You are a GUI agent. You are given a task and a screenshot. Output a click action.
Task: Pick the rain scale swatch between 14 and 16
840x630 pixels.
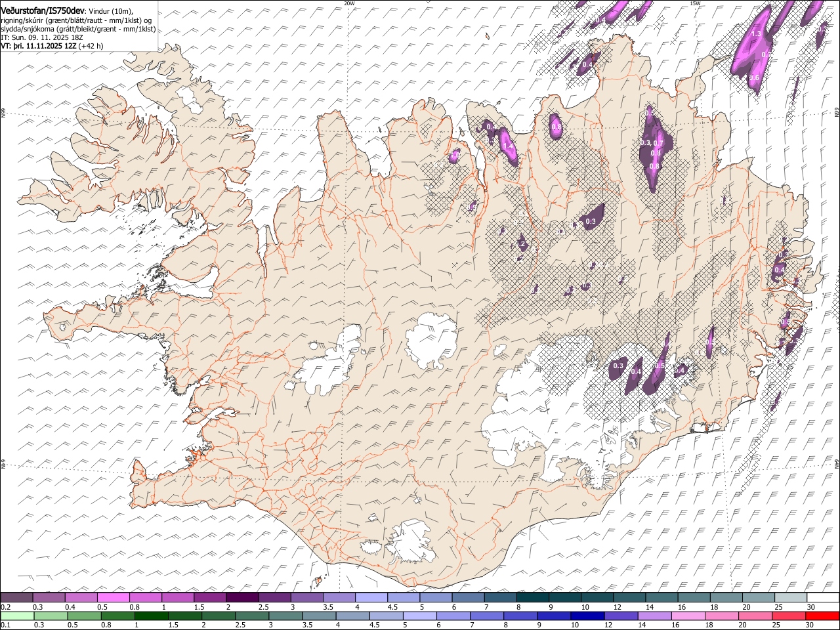pyautogui.click(x=654, y=616)
